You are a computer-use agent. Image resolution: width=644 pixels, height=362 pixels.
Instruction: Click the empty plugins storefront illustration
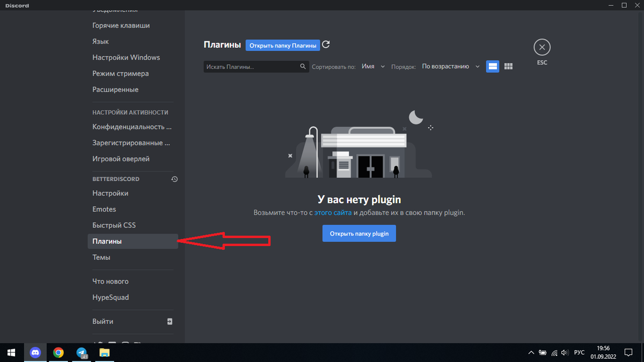click(x=359, y=145)
